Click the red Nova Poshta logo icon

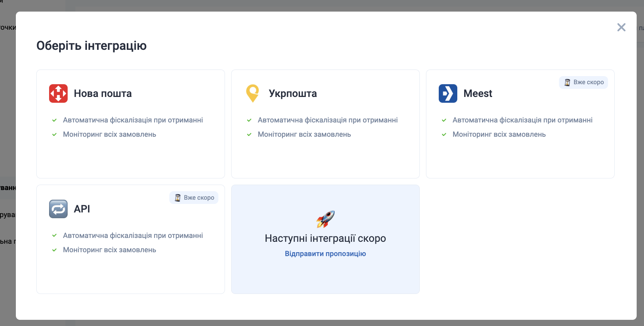(58, 93)
